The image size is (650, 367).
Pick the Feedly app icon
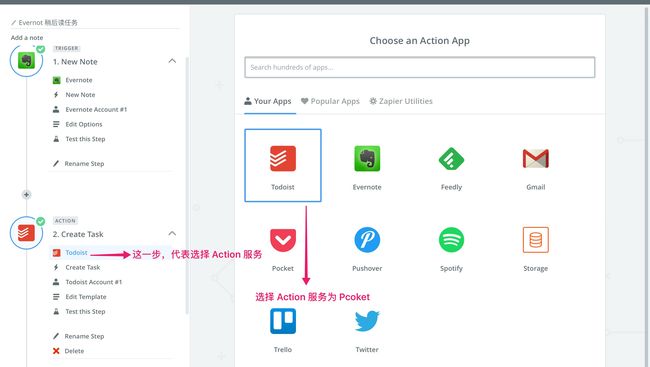click(451, 158)
